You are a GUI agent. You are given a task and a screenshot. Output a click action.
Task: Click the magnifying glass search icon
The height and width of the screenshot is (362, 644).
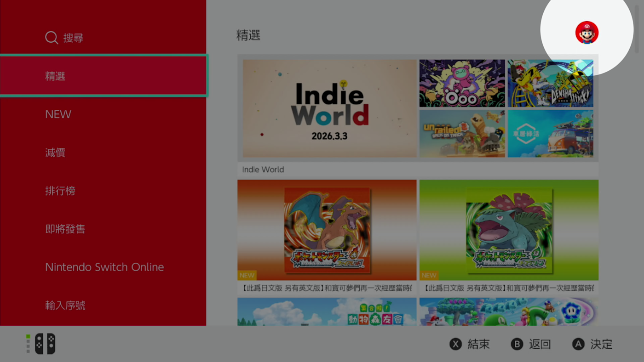51,38
